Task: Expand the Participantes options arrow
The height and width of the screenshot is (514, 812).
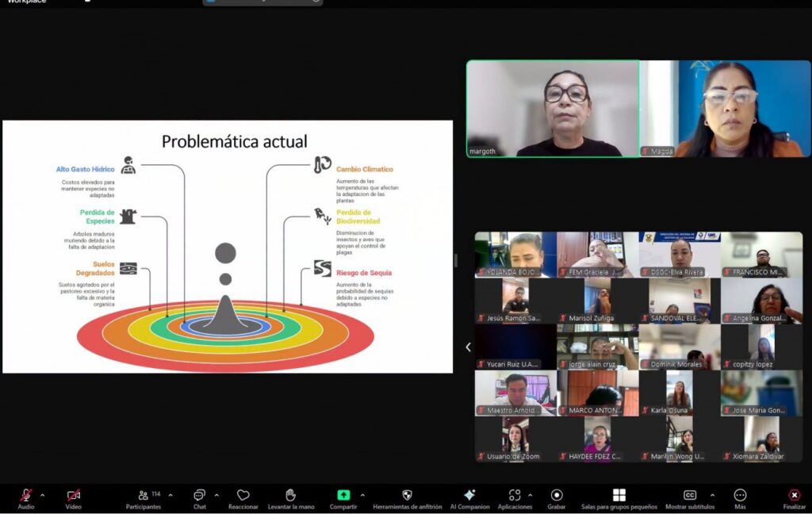Action: tap(170, 495)
